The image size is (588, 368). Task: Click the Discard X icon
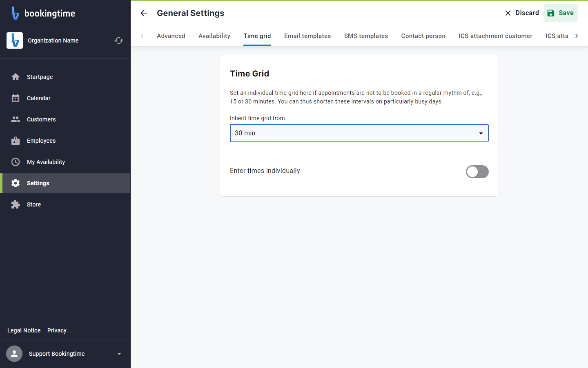[508, 13]
